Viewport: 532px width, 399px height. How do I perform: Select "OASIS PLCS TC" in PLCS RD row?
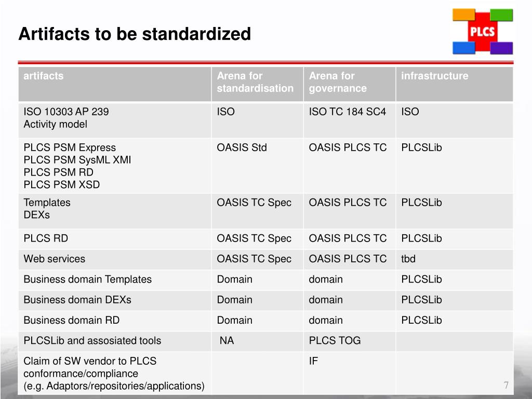[348, 238]
